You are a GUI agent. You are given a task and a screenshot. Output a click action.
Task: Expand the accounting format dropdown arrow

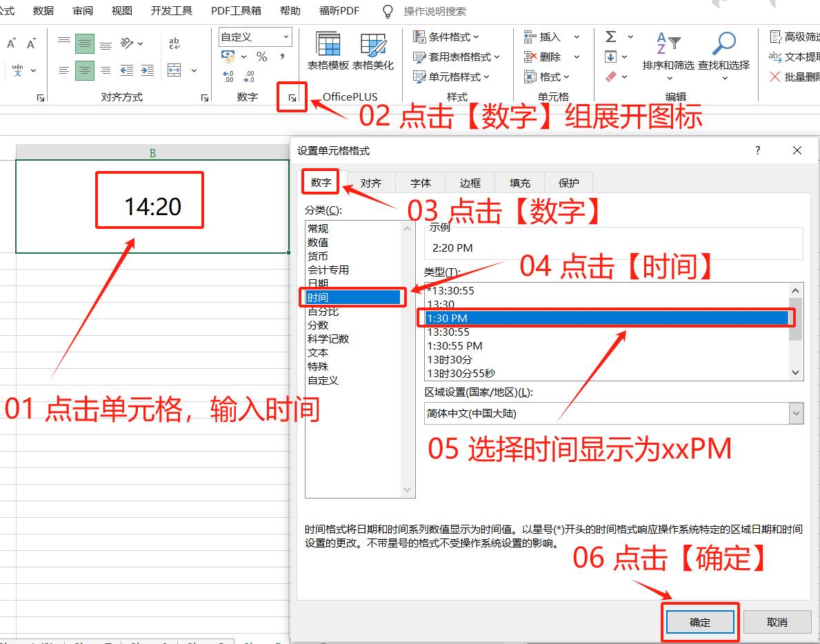(243, 57)
